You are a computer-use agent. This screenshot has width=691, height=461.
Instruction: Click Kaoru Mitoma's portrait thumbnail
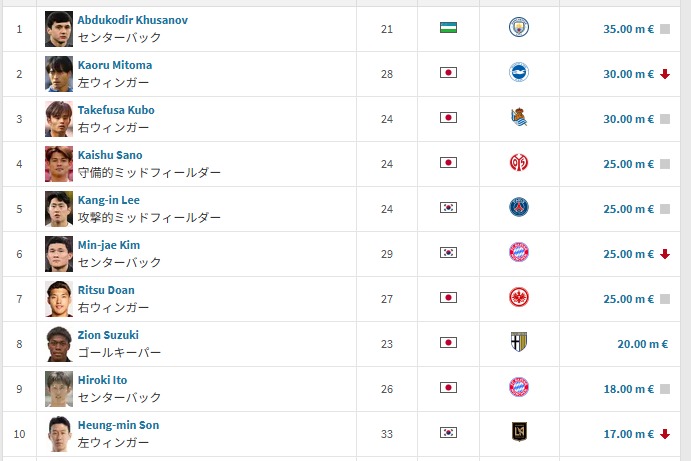coord(59,74)
